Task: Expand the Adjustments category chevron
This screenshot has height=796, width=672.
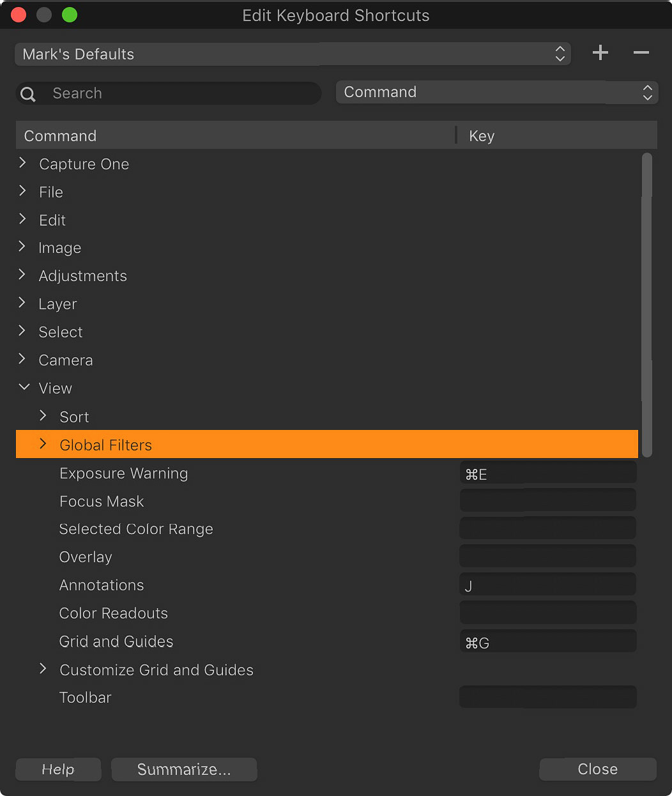Action: (23, 275)
